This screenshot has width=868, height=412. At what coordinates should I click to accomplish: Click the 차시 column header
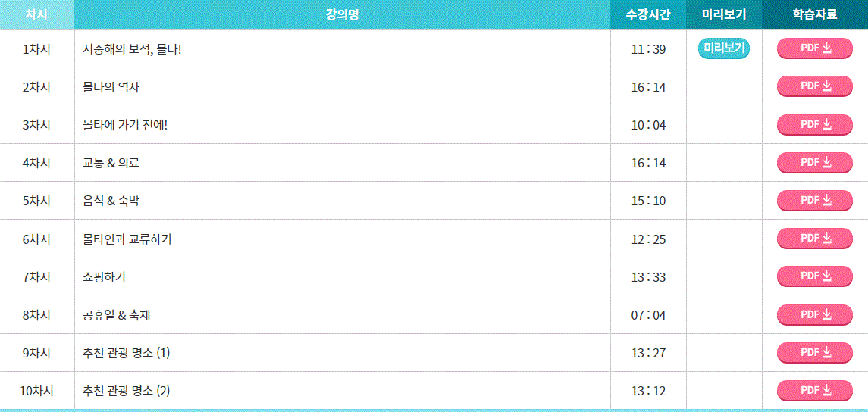point(36,14)
